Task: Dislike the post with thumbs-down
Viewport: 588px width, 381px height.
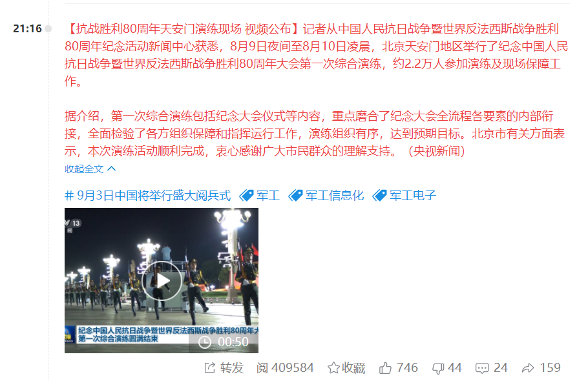Action: tap(438, 368)
